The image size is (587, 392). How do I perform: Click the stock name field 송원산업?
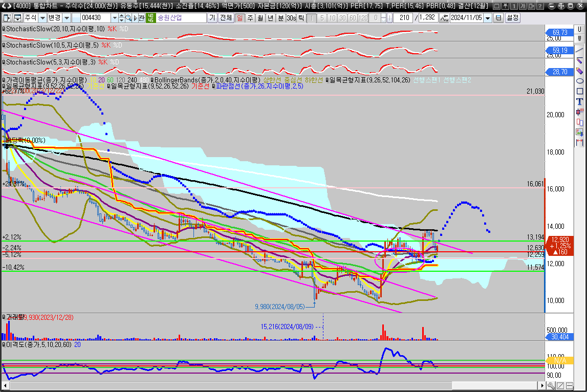pos(181,17)
